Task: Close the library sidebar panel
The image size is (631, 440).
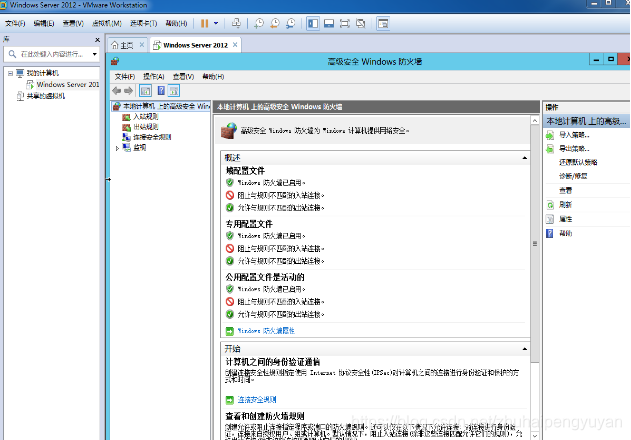Action: click(x=97, y=40)
